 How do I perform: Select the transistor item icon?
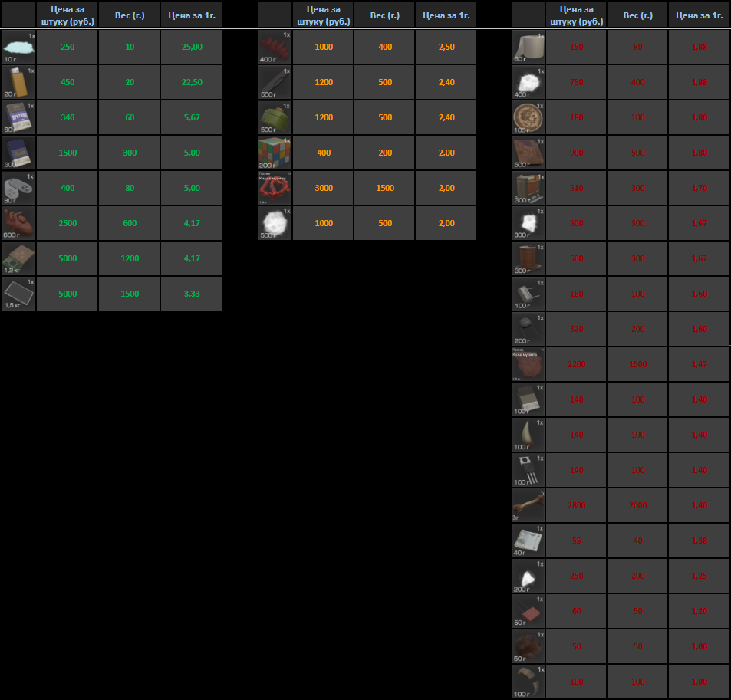coord(528,470)
